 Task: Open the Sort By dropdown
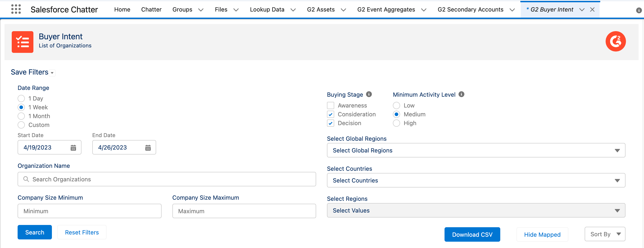click(605, 234)
